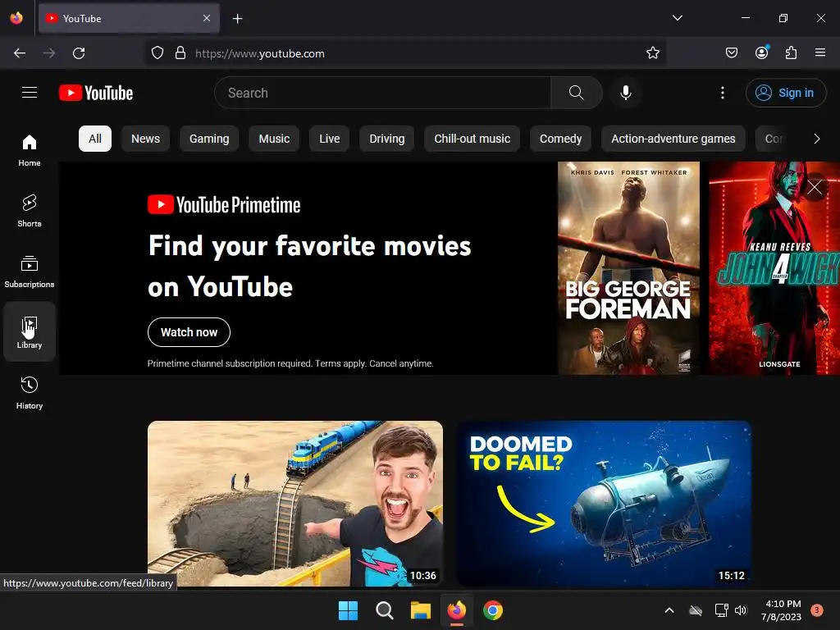The image size is (840, 630).
Task: Open Firefox extensions icon
Action: 791,52
